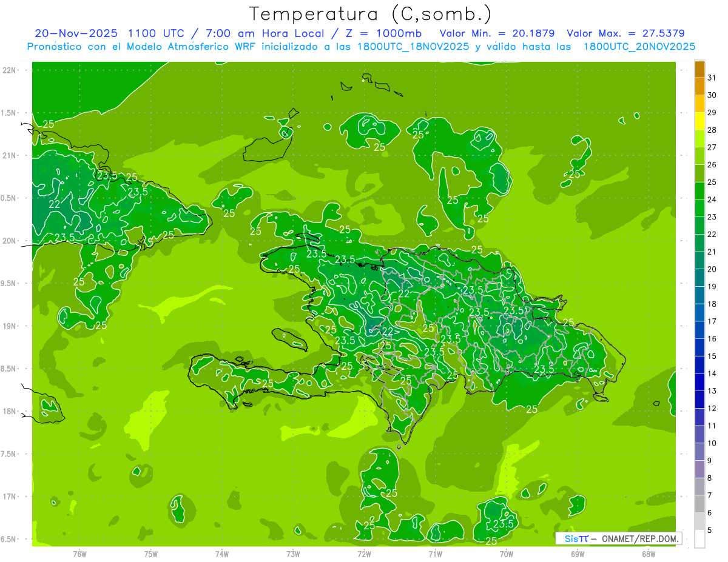Image resolution: width=728 pixels, height=562 pixels.
Task: Click the color scale value "18"
Action: tap(712, 304)
